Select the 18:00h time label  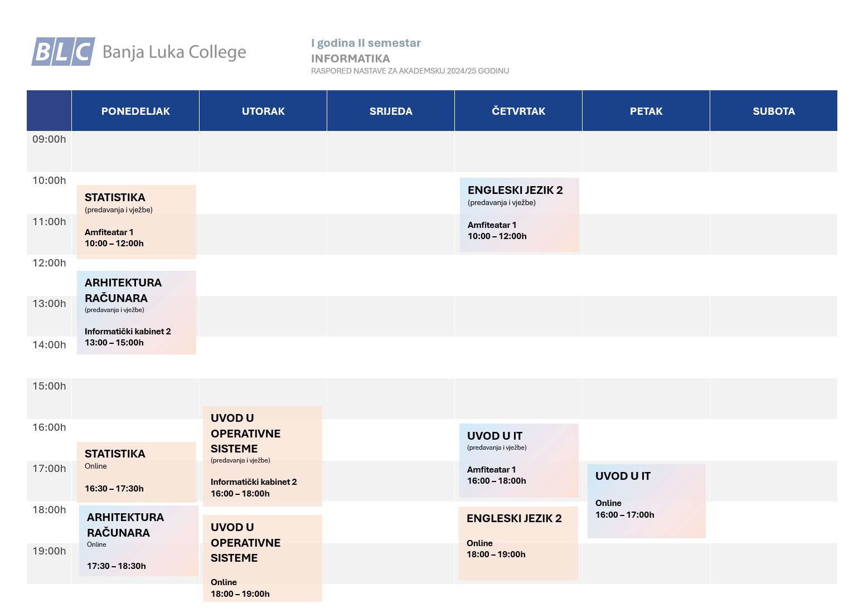pos(49,510)
